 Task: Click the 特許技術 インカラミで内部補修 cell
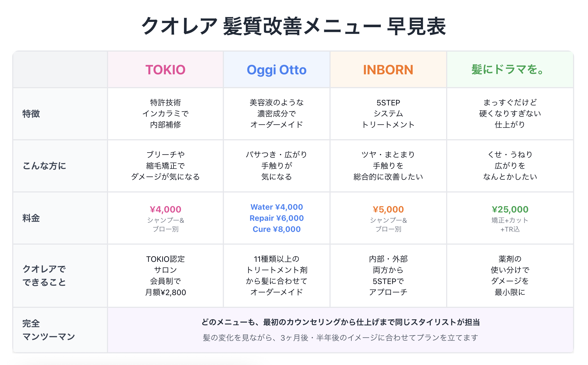point(165,114)
